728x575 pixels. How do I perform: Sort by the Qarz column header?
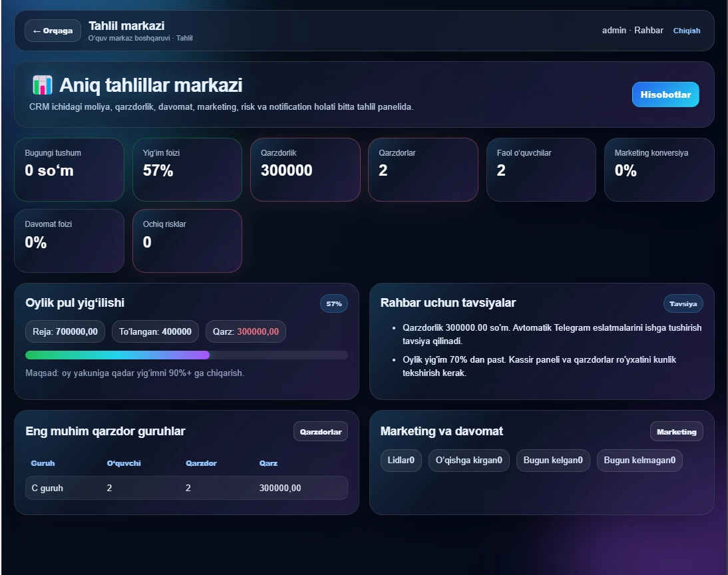268,463
